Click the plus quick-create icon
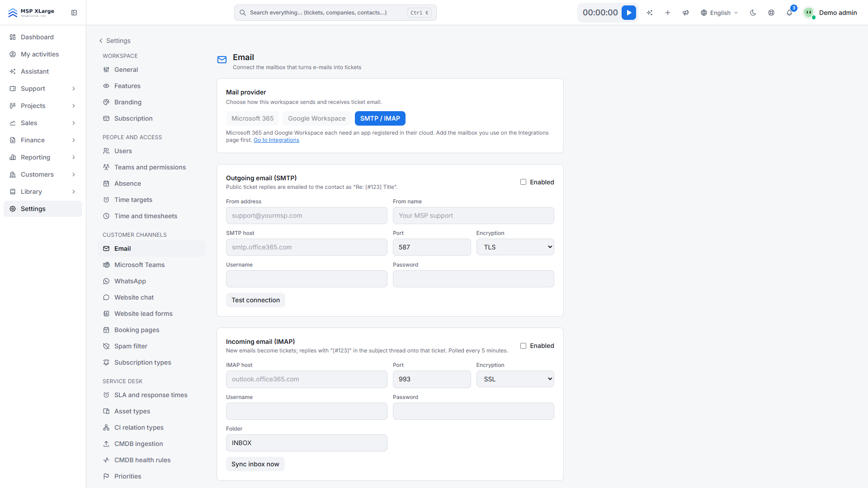The height and width of the screenshot is (488, 868). [x=668, y=13]
